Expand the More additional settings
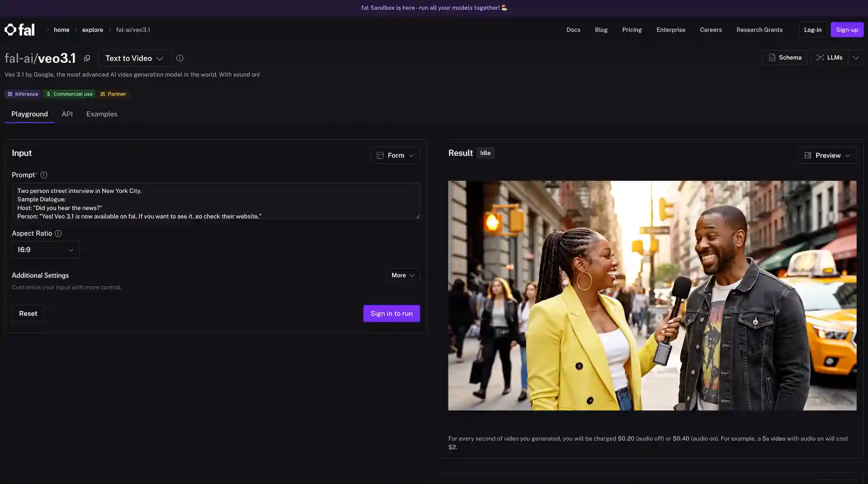868x484 pixels. (403, 275)
